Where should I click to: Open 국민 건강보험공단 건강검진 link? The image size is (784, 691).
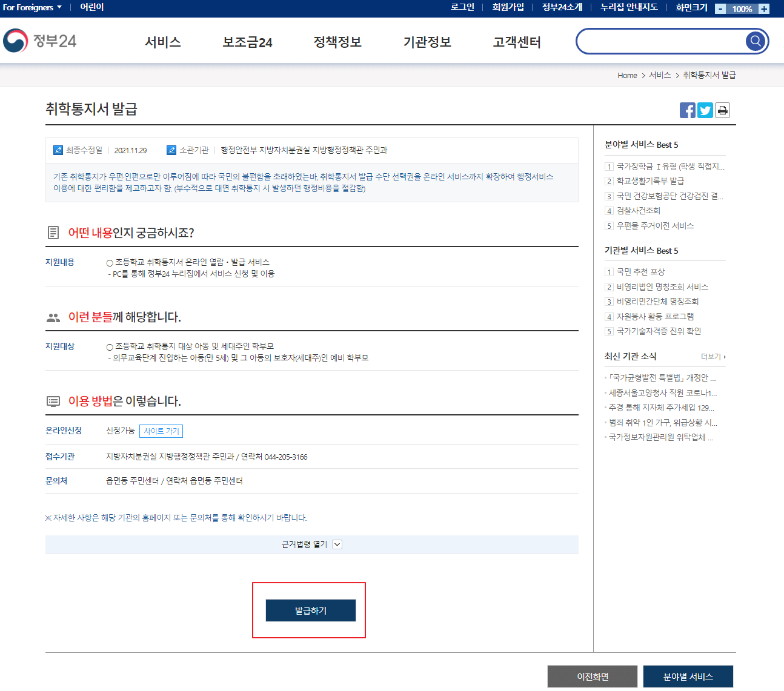(670, 196)
